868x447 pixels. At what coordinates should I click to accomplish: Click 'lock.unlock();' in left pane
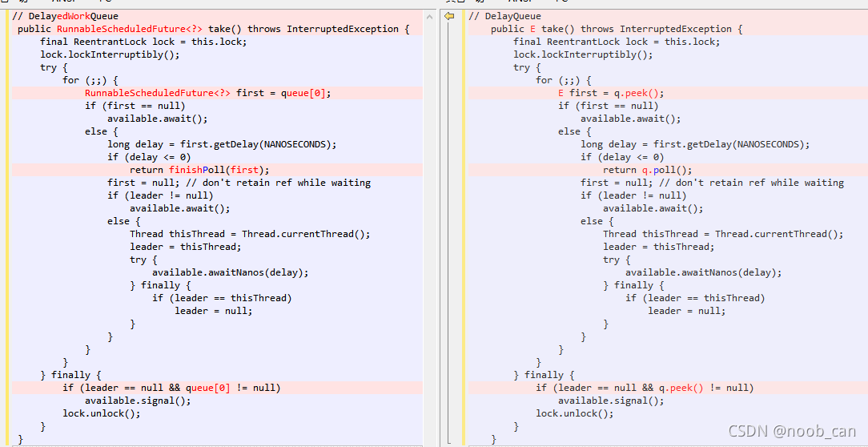102,413
